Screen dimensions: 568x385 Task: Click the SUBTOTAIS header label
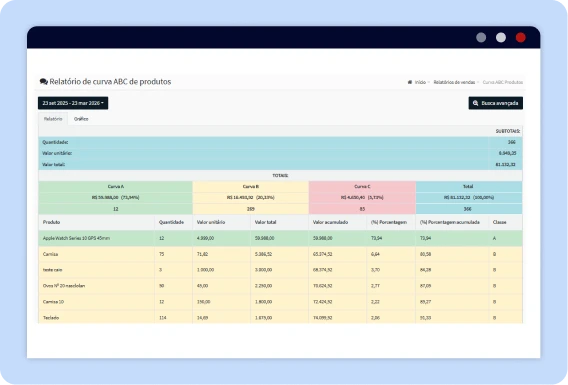(508, 131)
